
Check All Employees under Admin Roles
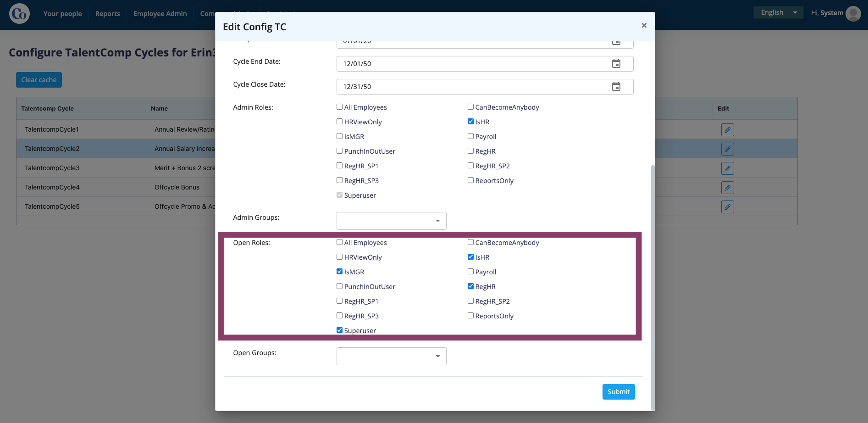point(339,107)
